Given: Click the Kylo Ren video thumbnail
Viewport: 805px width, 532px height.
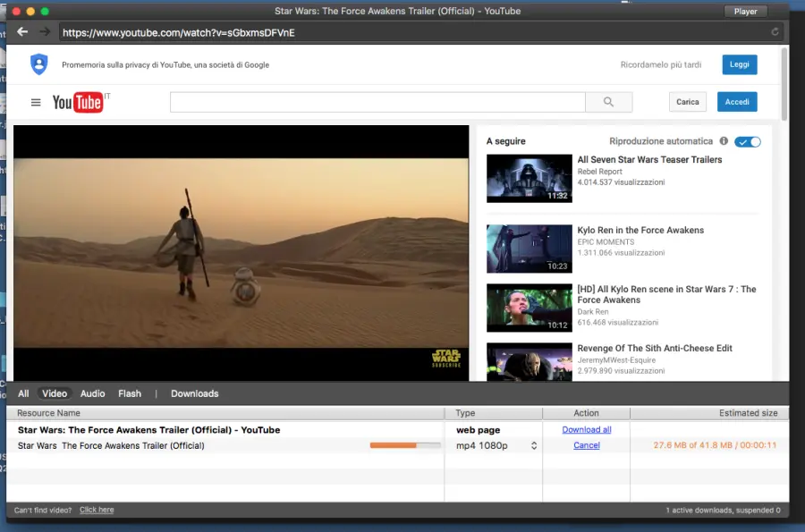Looking at the screenshot, I should [529, 249].
